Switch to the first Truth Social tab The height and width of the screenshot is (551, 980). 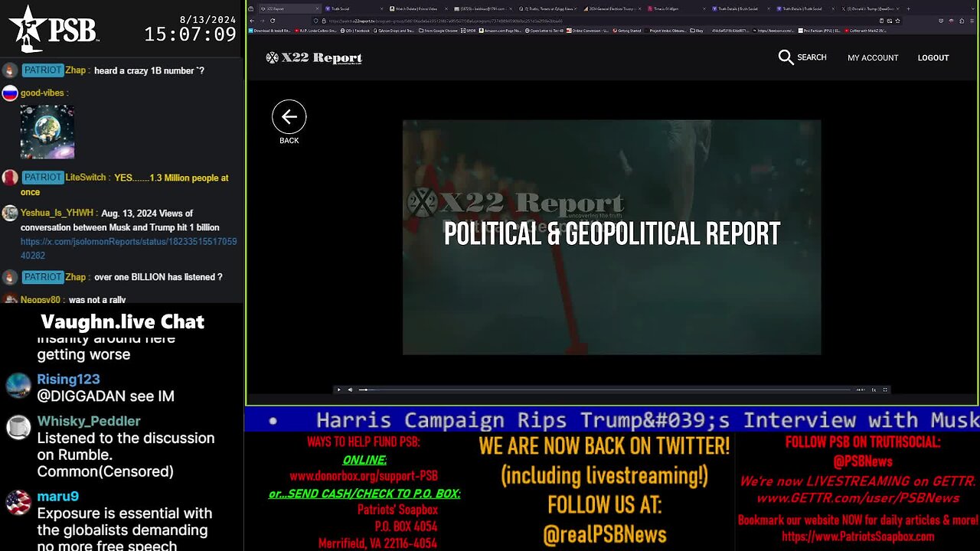pyautogui.click(x=354, y=8)
